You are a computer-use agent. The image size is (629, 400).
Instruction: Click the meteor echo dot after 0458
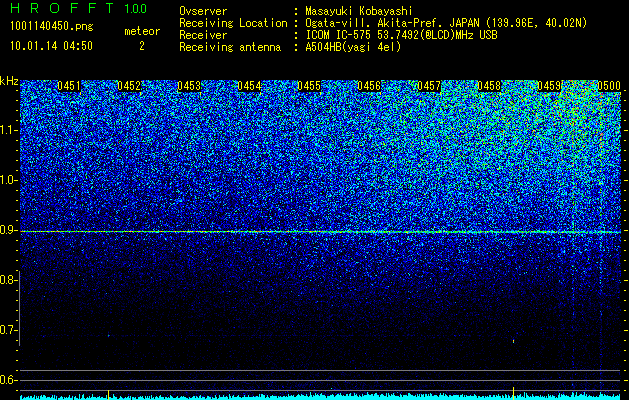click(513, 341)
